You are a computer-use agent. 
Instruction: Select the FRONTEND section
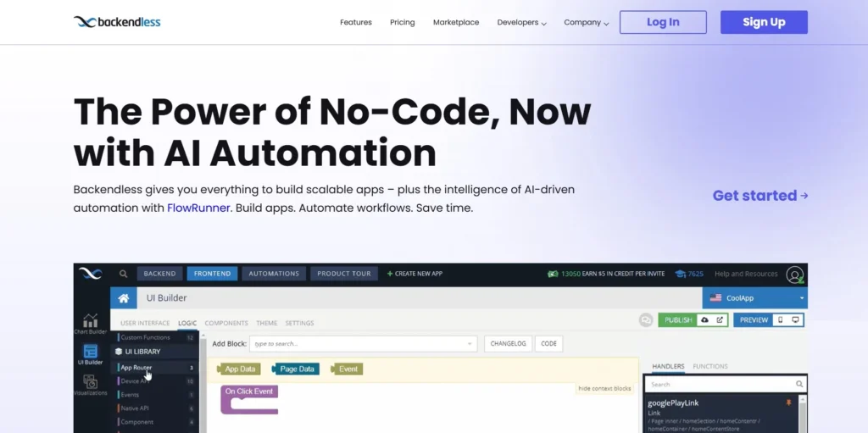point(212,274)
